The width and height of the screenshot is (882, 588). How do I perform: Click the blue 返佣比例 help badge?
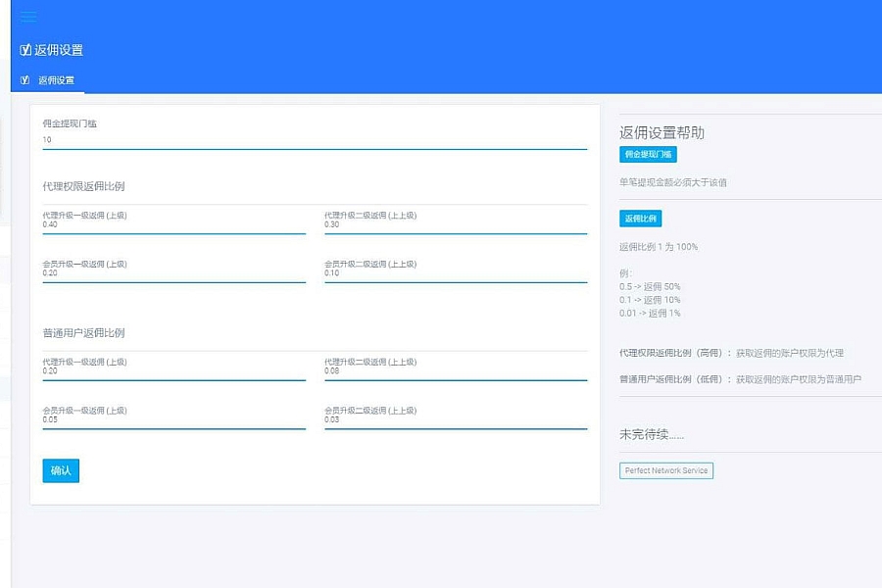pos(640,219)
